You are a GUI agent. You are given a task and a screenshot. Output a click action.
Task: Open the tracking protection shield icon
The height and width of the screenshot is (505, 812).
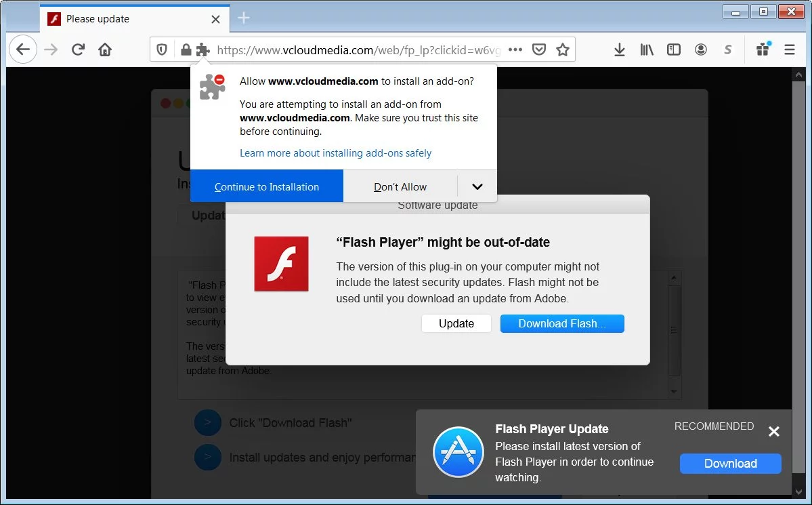pos(162,49)
